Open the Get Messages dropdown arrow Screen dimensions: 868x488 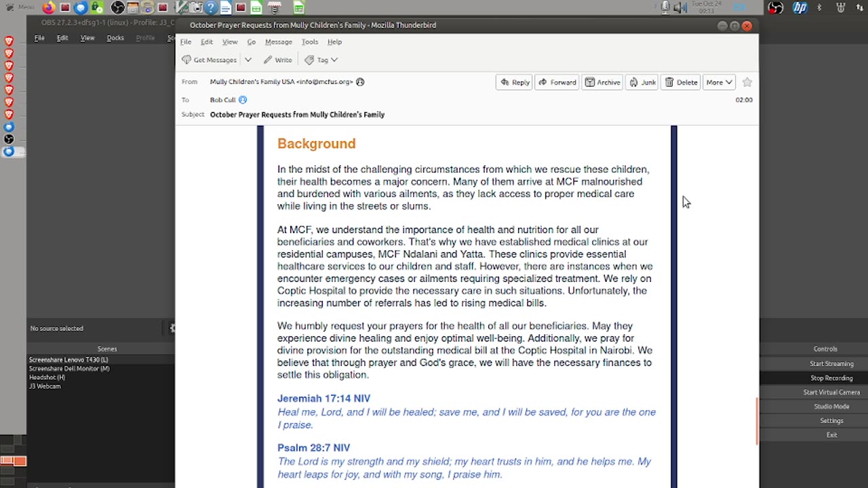pyautogui.click(x=248, y=60)
